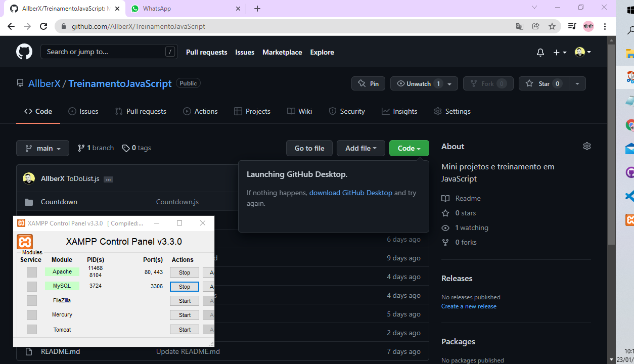Open the Actions tab
Image resolution: width=634 pixels, height=364 pixels.
coord(200,111)
